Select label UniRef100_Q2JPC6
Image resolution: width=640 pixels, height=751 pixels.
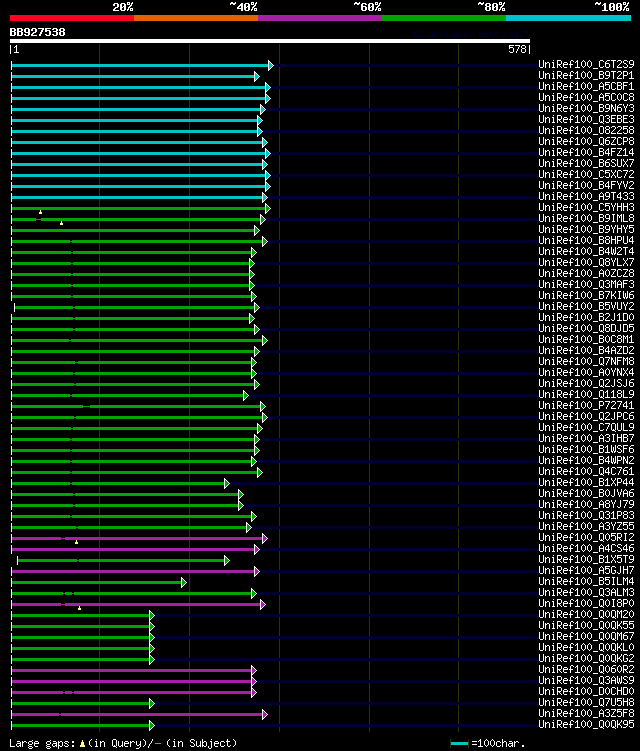[x=586, y=417]
